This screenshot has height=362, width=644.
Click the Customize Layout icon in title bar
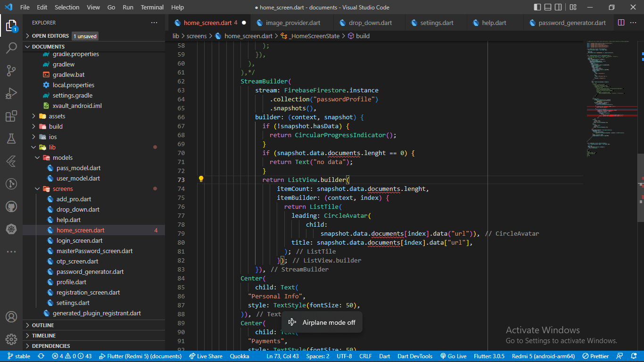(573, 7)
